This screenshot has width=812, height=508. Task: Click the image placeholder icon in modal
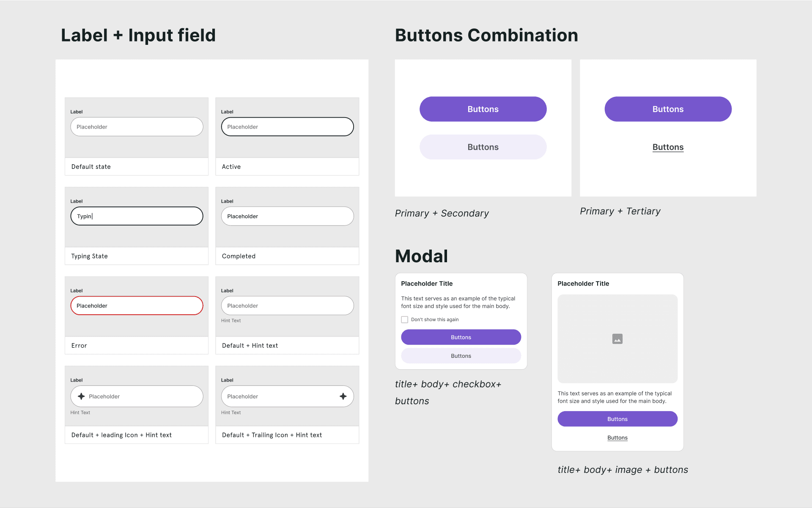617,339
